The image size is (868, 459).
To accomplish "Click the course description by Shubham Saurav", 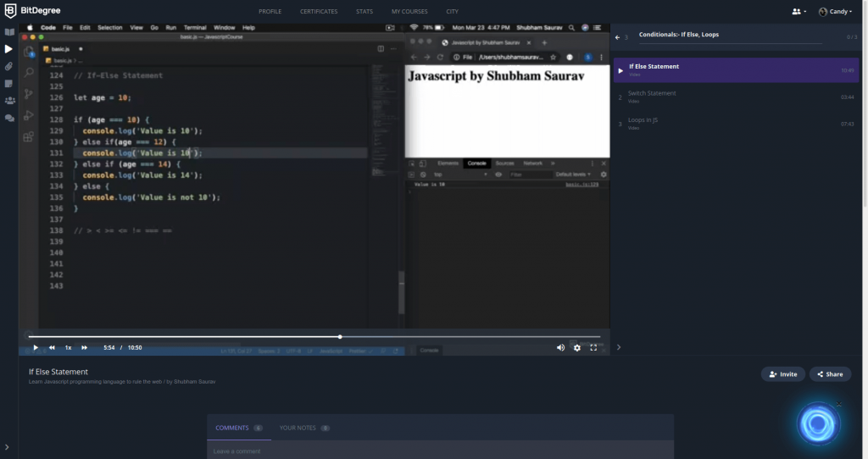I will (x=122, y=382).
